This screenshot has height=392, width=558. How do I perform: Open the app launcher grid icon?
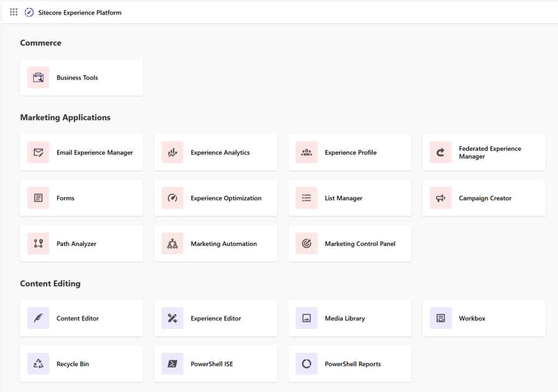pos(14,12)
